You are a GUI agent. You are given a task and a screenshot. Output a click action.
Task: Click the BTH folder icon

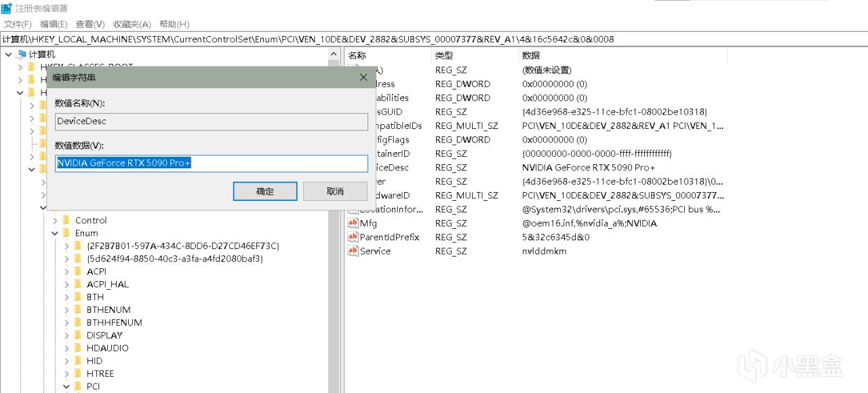(x=78, y=297)
